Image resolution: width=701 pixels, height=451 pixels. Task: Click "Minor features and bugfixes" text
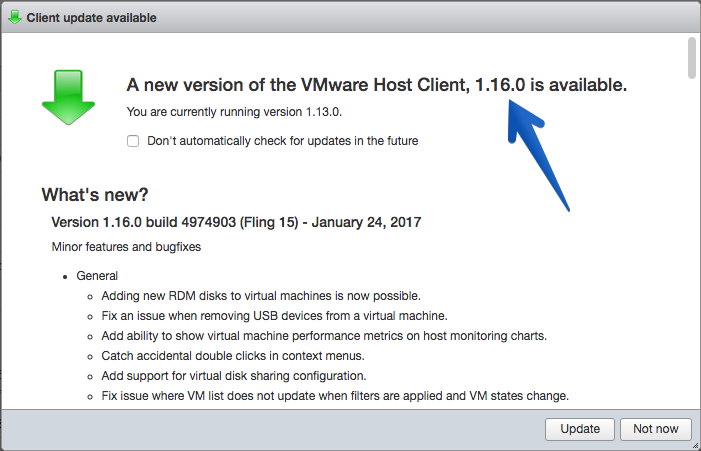point(126,247)
